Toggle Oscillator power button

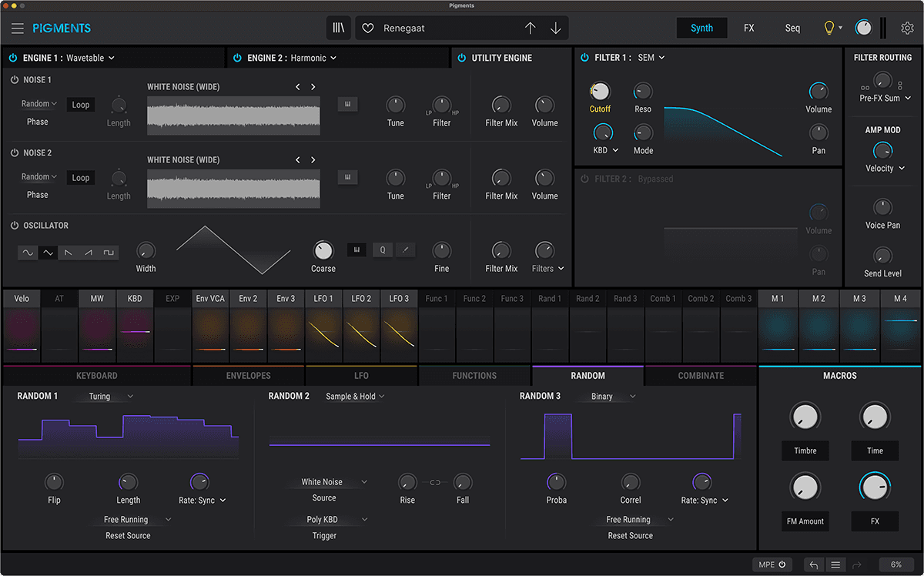[15, 226]
